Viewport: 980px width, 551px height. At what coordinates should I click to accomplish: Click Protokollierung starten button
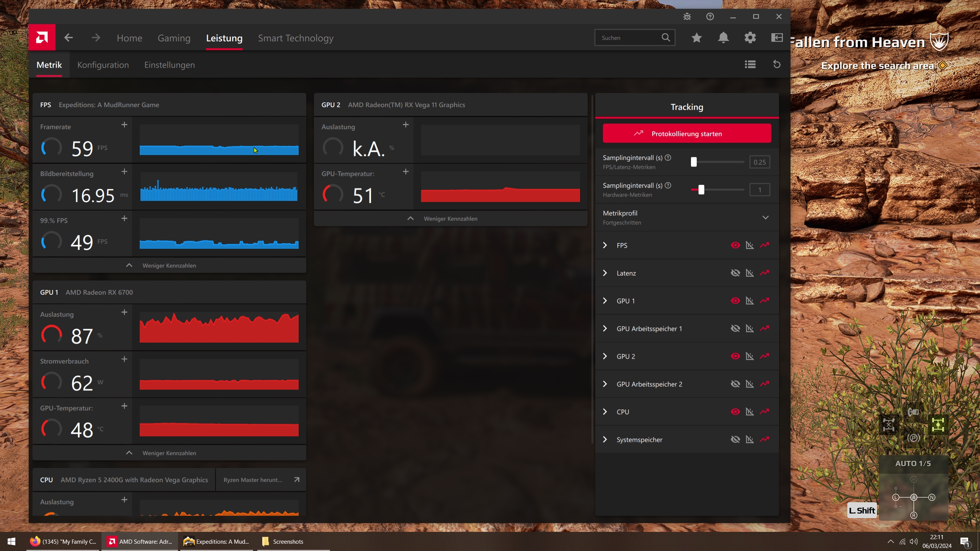point(687,134)
